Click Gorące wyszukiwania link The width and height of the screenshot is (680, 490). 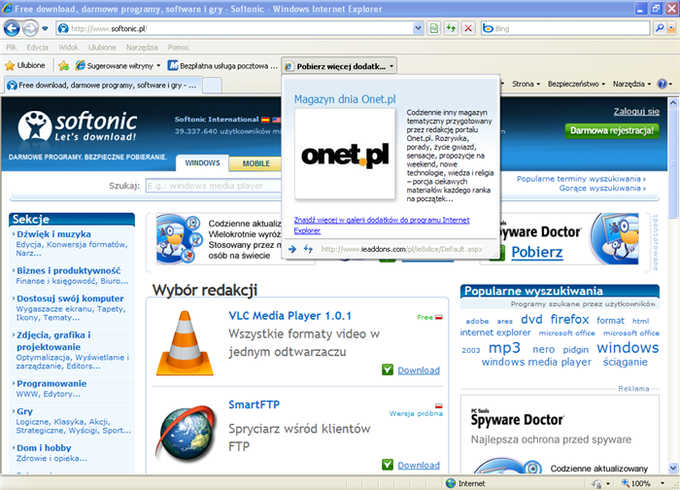[602, 188]
